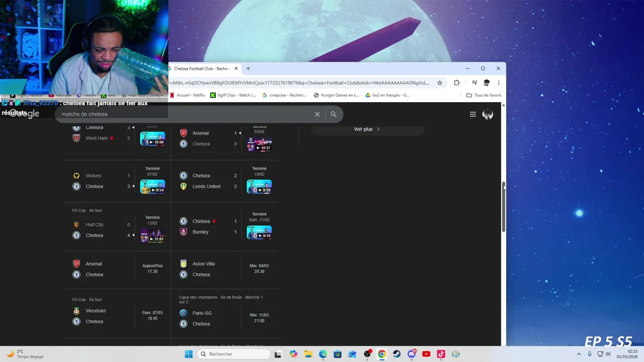Bookmark this page with the star icon
Screen dimensions: 644x362
pos(439,83)
